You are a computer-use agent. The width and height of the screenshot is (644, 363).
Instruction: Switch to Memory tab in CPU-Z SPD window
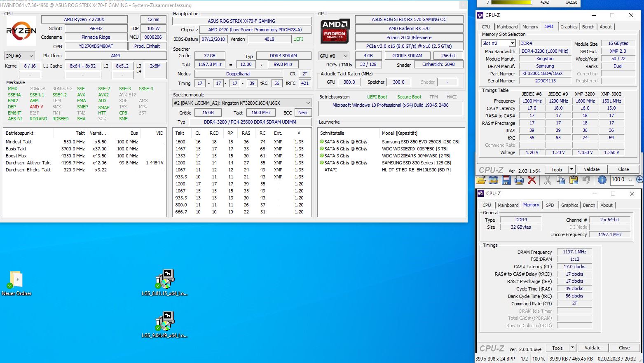530,27
